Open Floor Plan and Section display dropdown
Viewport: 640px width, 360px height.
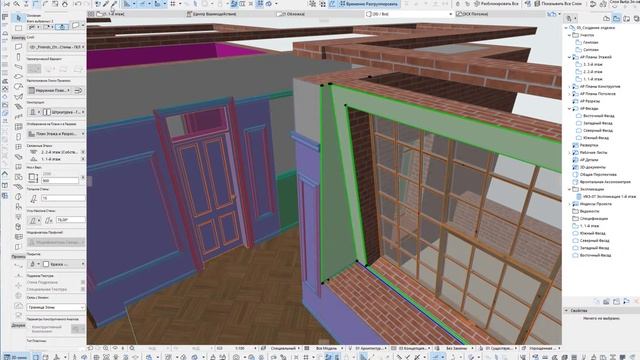coord(56,134)
